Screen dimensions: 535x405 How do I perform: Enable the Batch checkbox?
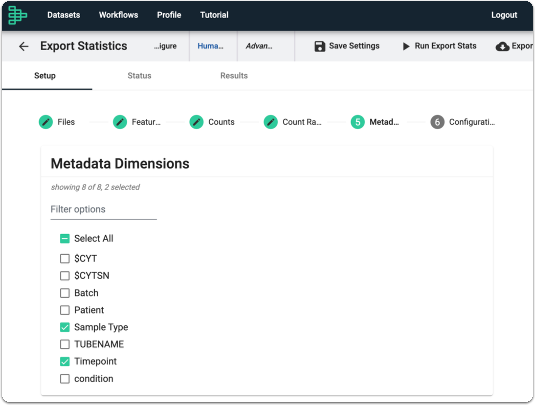pyautogui.click(x=64, y=293)
